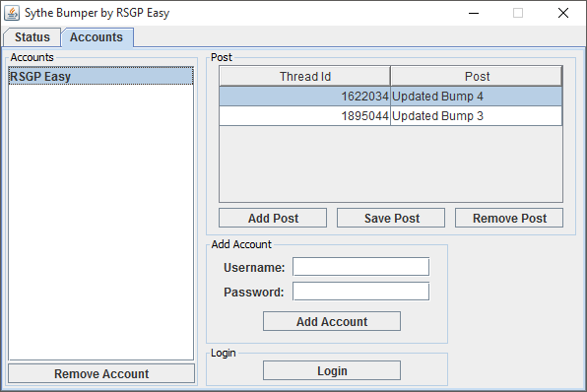Focus the Username input field
The height and width of the screenshot is (392, 587).
coord(360,267)
